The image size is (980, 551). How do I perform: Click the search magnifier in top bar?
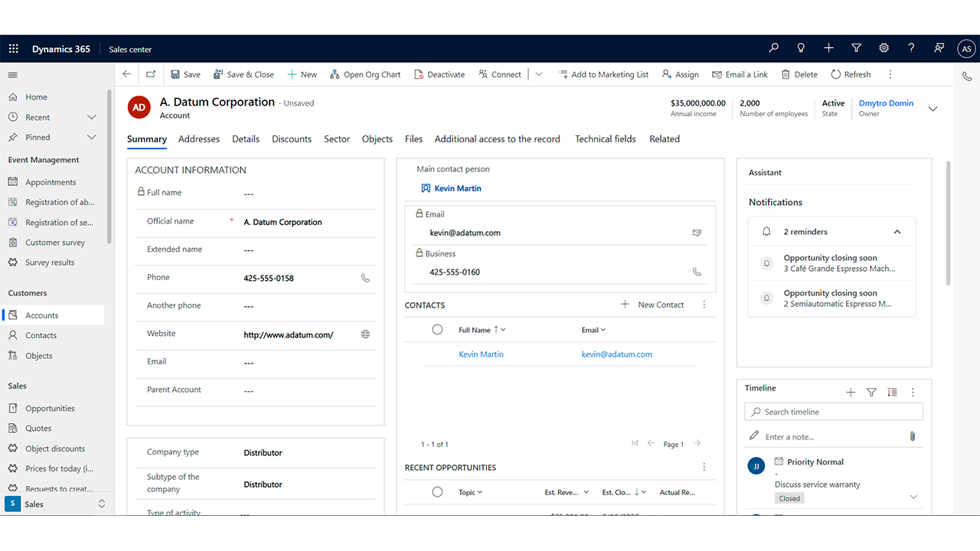click(773, 48)
